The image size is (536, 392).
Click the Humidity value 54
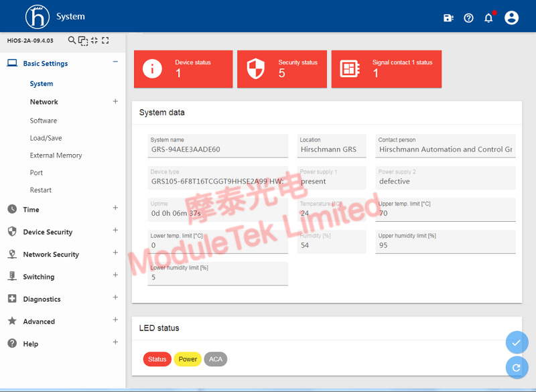coord(305,245)
